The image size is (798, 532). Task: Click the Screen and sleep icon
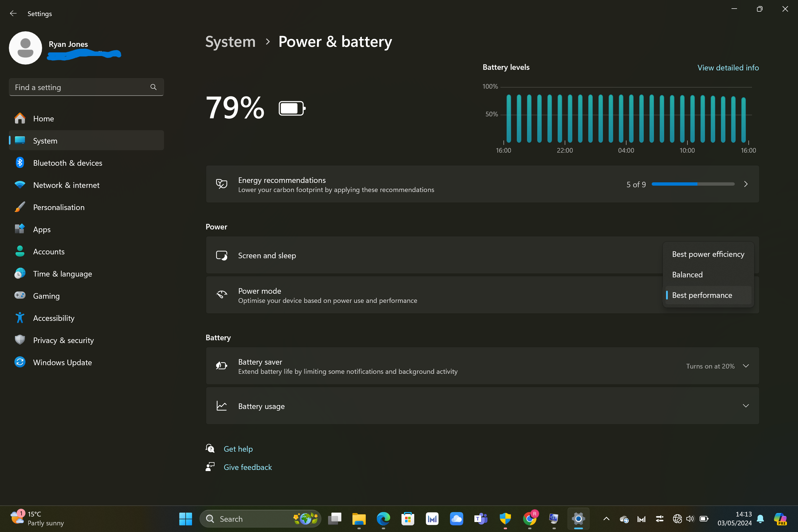[222, 255]
